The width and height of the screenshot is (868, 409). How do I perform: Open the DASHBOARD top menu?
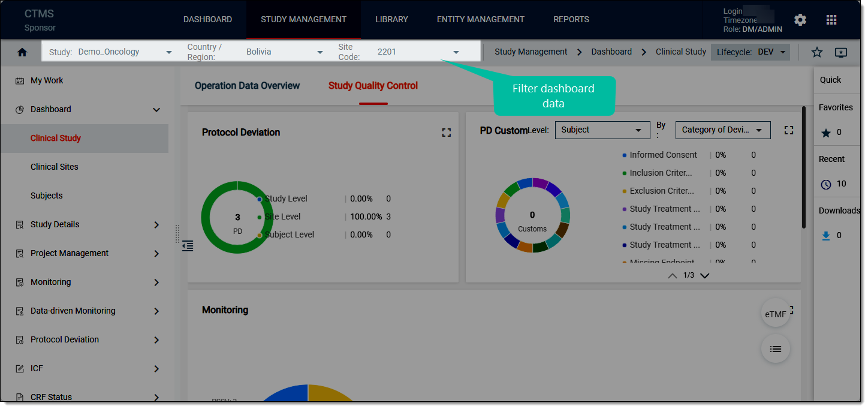(x=207, y=20)
